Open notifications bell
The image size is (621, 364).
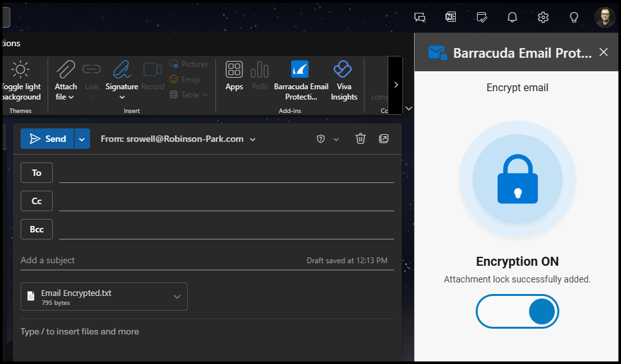coord(512,17)
